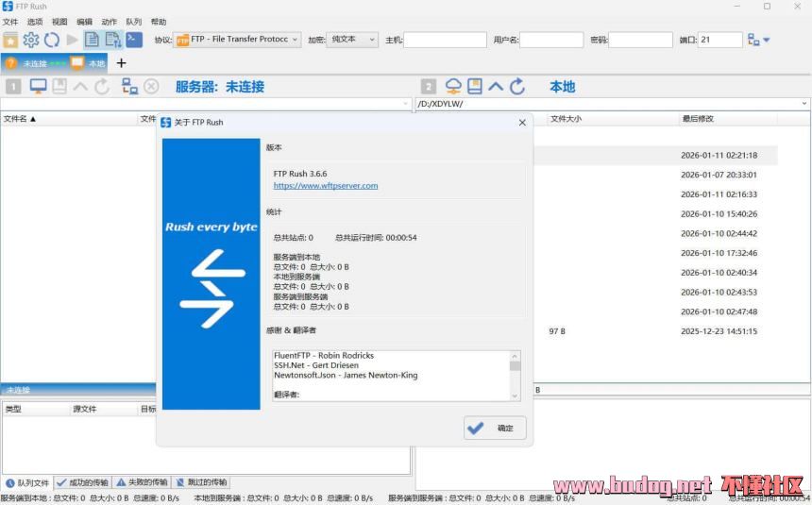
Task: Expand the left server pane path dropdown
Action: coord(405,104)
